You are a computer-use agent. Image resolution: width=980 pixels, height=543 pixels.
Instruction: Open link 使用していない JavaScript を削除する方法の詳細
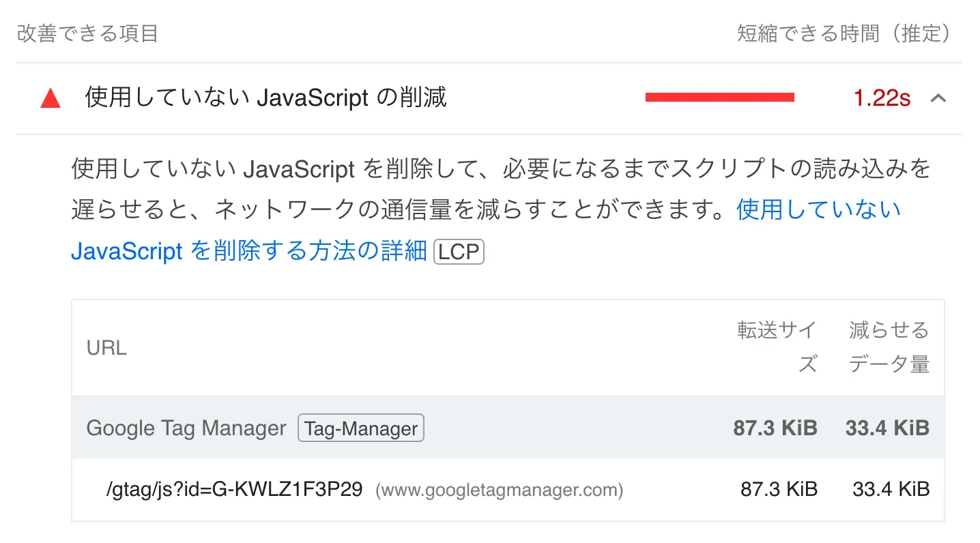486,230
